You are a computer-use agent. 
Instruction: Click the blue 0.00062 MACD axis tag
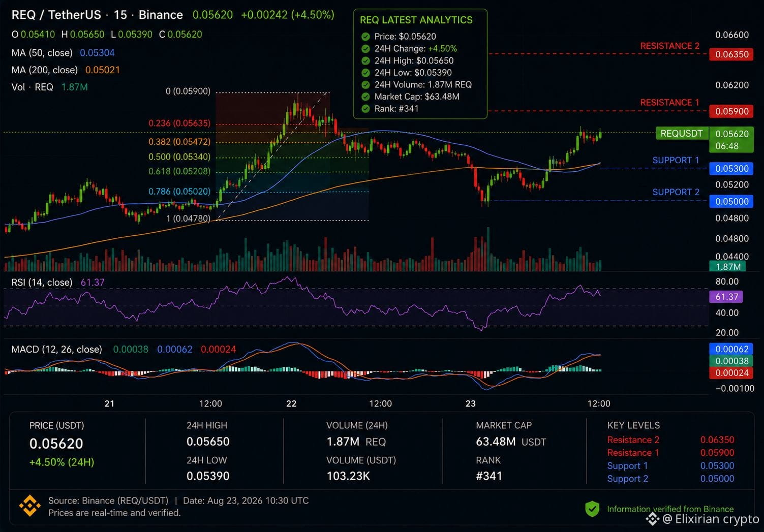tap(731, 349)
